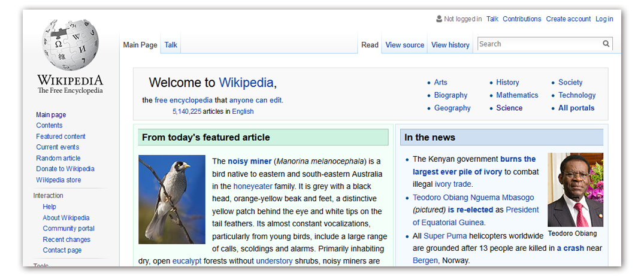This screenshot has width=644, height=276.
Task: Open the View history tab
Action: [x=450, y=45]
